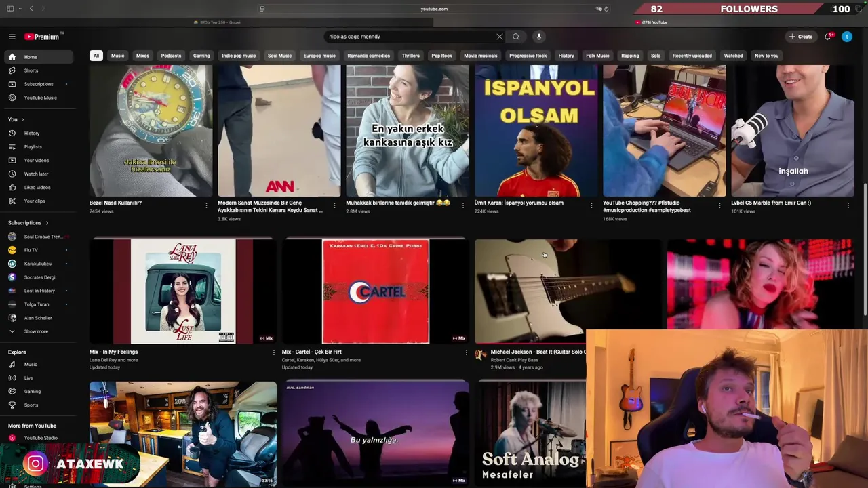Open Your videos in the sidebar
The image size is (868, 488).
coord(37,160)
